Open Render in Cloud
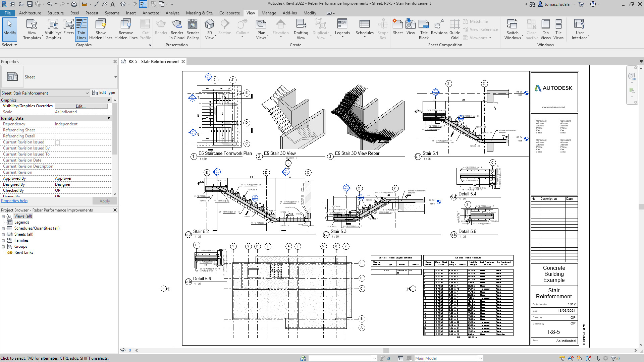 pyautogui.click(x=177, y=29)
